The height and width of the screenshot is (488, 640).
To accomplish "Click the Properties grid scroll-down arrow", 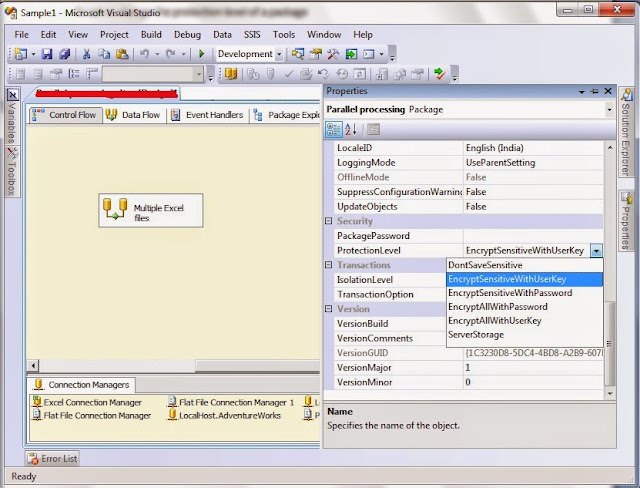I will (x=610, y=394).
